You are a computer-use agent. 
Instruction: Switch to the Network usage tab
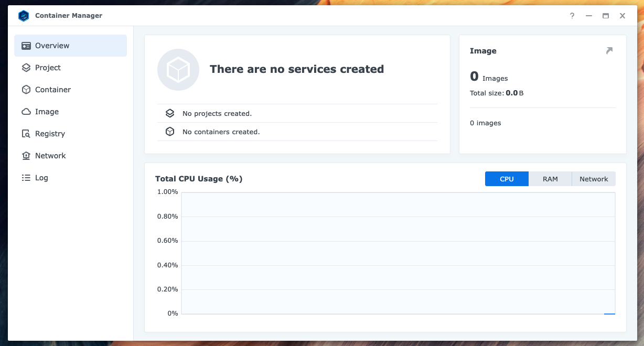pos(593,179)
